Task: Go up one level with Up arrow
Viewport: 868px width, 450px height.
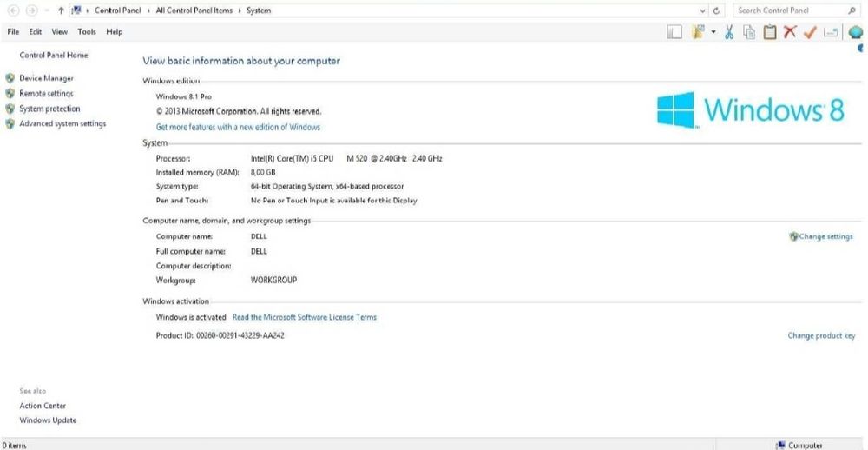Action: pyautogui.click(x=61, y=10)
